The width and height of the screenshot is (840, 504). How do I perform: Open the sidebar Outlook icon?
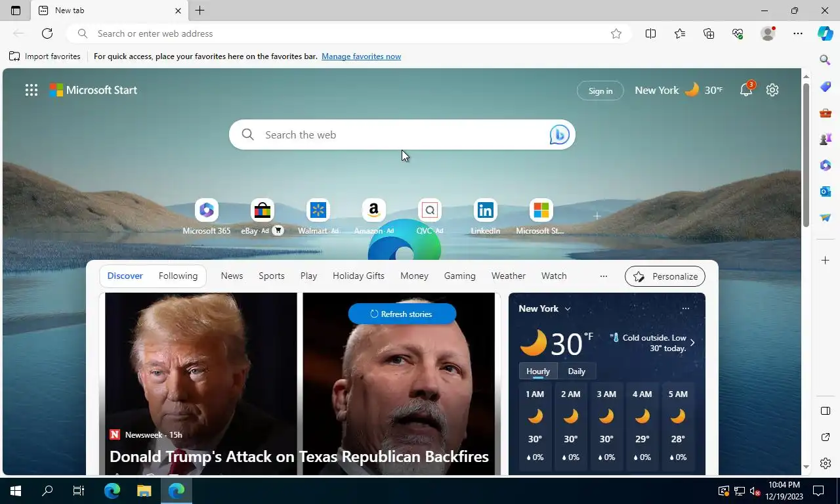click(826, 192)
